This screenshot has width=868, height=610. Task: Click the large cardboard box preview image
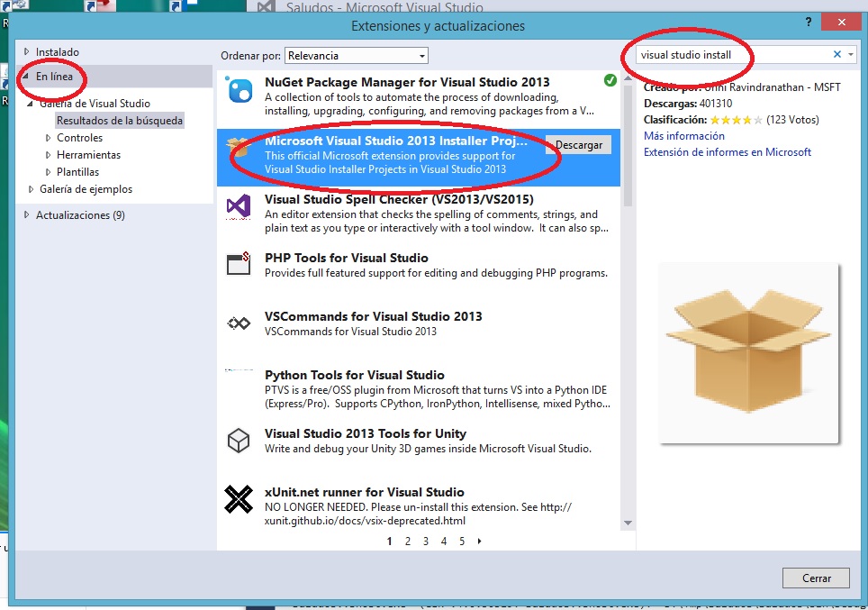pyautogui.click(x=748, y=353)
